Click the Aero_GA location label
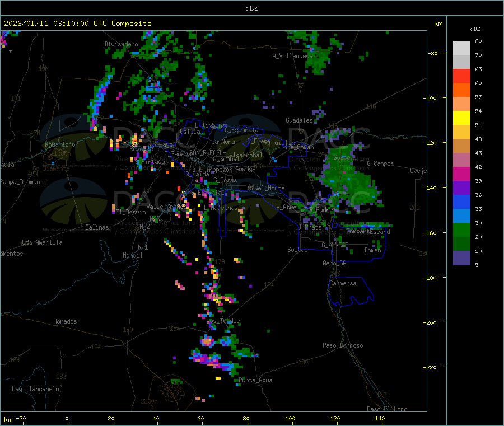Image resolution: width=504 pixels, height=426 pixels. point(334,263)
